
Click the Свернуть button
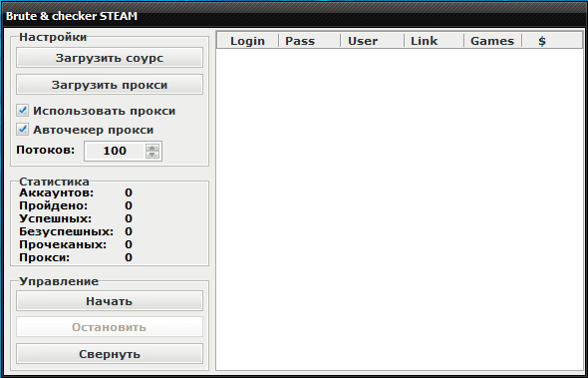(110, 354)
